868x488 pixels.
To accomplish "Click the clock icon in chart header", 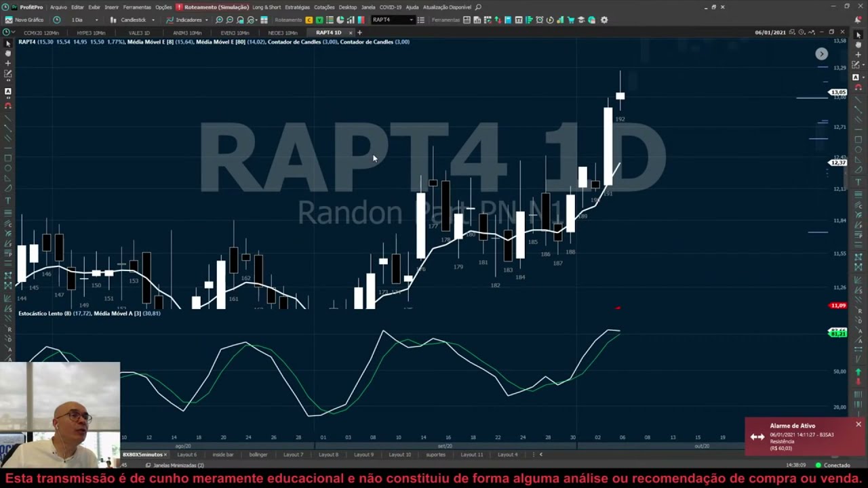I will pyautogui.click(x=802, y=33).
